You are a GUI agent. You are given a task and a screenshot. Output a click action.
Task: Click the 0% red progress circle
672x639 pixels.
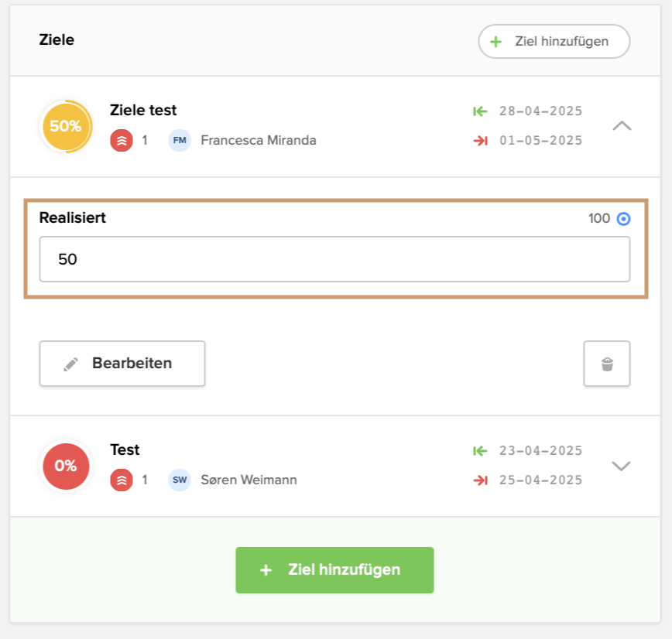click(x=66, y=466)
